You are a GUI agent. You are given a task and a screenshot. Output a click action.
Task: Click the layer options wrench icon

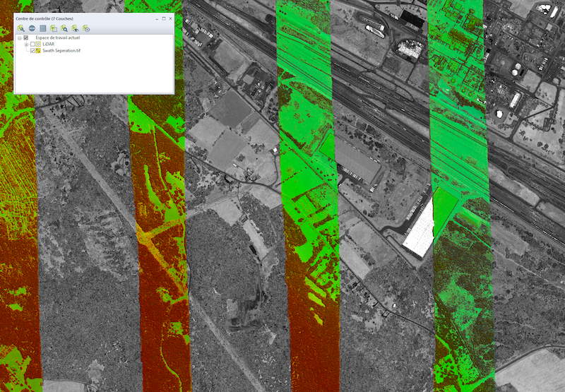[21, 28]
